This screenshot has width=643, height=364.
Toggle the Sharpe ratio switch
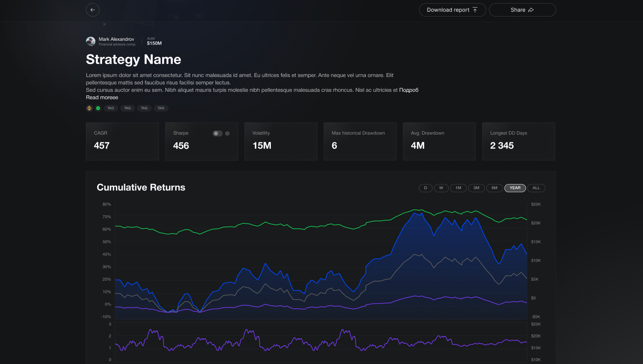click(217, 133)
